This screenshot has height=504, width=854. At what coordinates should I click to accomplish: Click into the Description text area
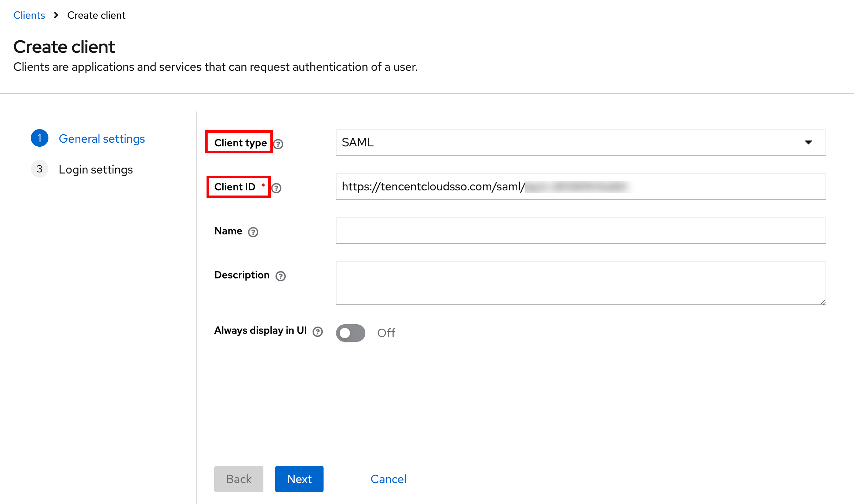pyautogui.click(x=580, y=283)
